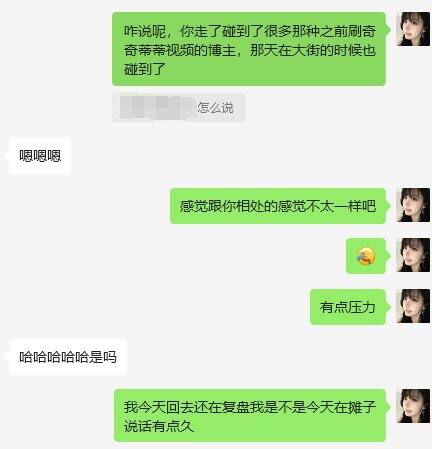
Task: Tap avatar next to 感觉跟你相处的感觉不太一样吧
Action: click(x=413, y=205)
